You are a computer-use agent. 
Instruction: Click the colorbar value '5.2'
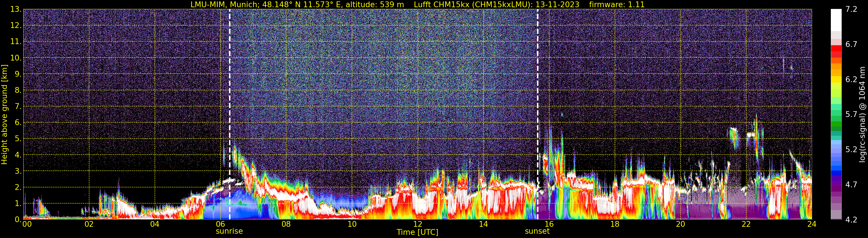click(x=851, y=149)
